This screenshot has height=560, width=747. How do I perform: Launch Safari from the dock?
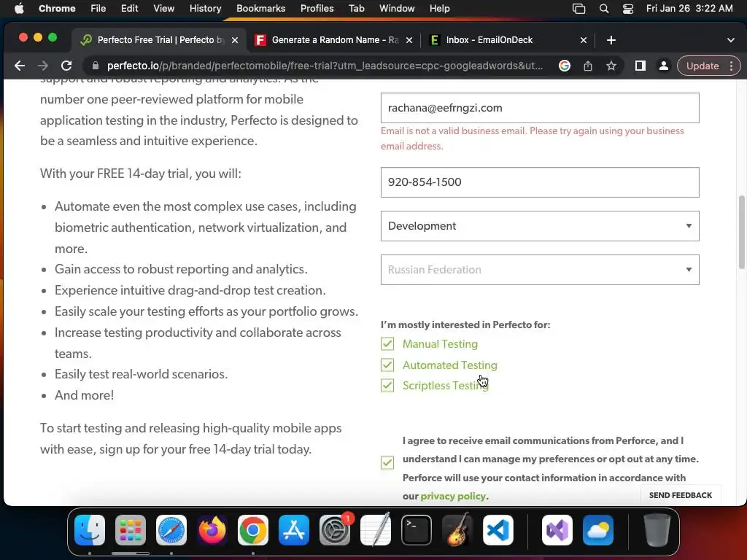[x=171, y=530]
